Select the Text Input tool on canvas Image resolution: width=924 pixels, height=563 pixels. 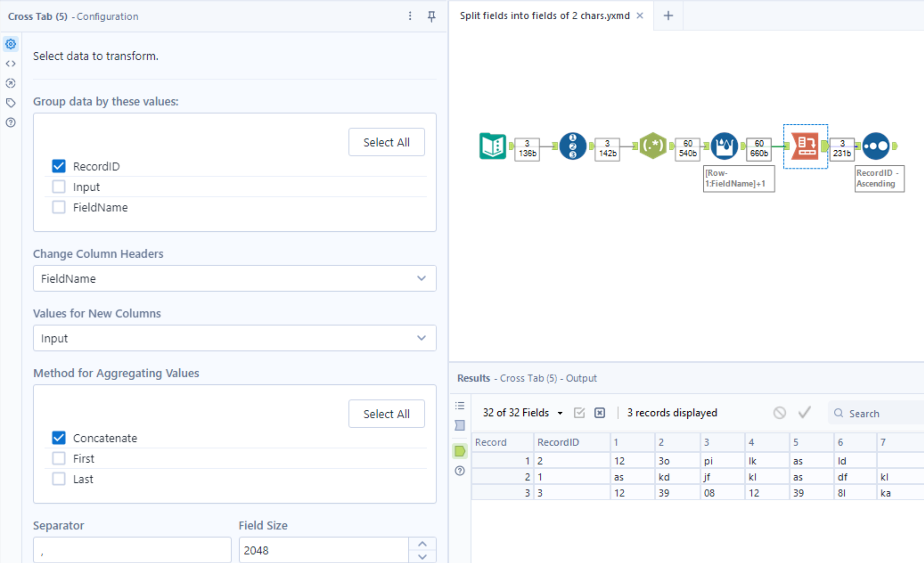pos(492,146)
